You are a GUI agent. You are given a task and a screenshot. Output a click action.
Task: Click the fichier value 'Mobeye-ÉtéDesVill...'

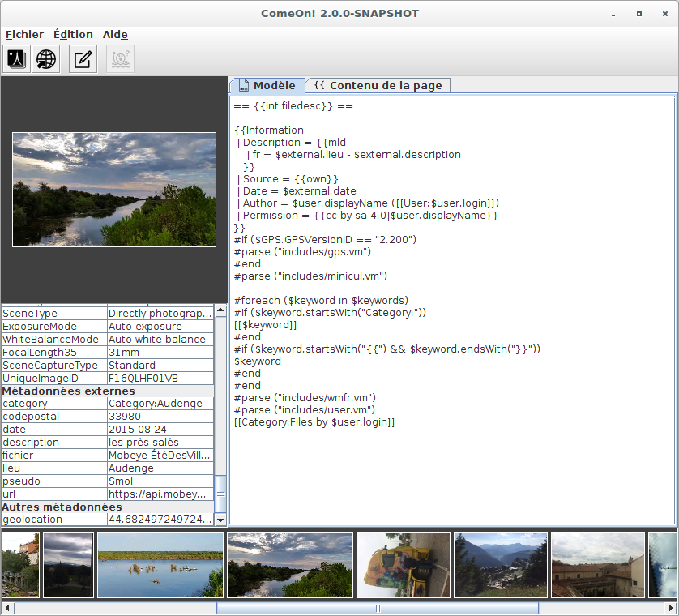[160, 456]
